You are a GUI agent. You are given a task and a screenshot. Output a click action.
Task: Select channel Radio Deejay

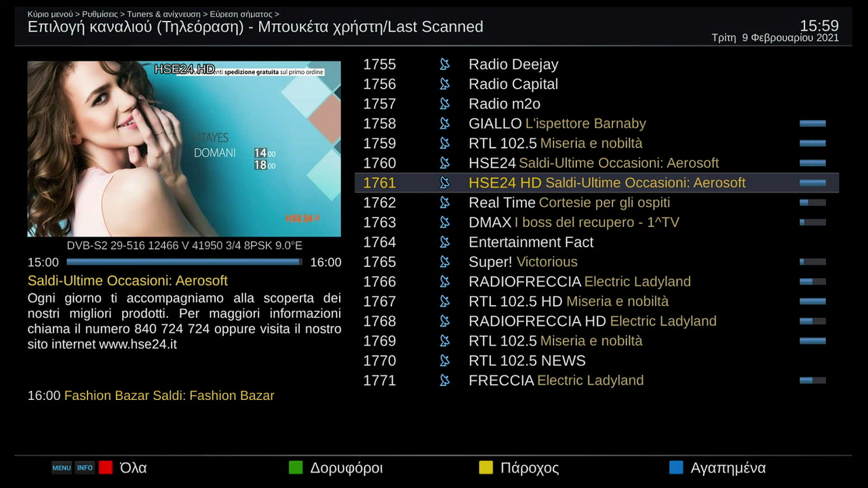tap(597, 64)
